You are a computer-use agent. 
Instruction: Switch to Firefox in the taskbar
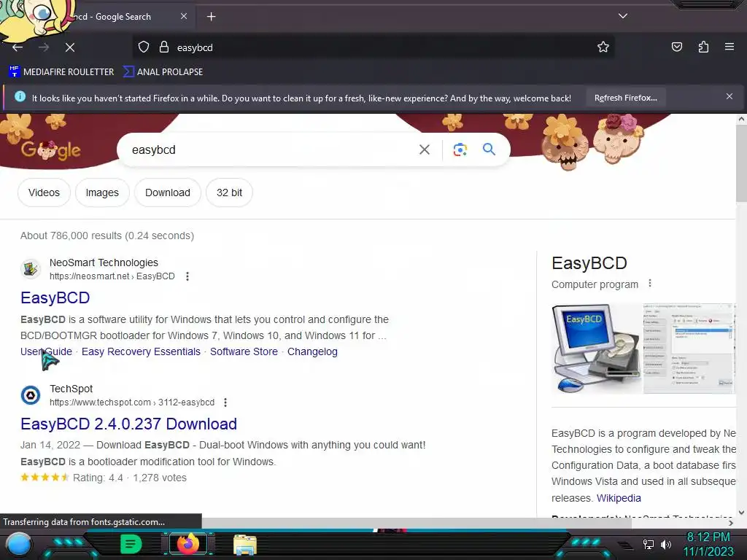point(188,544)
